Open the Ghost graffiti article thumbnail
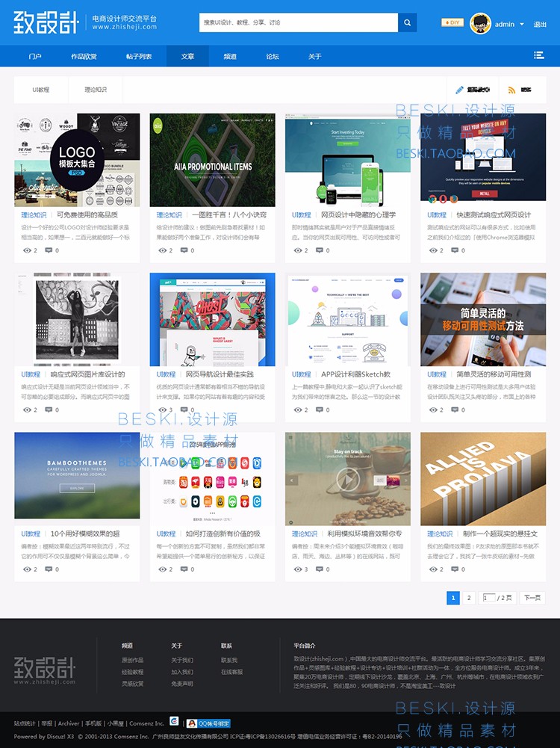 coord(213,319)
